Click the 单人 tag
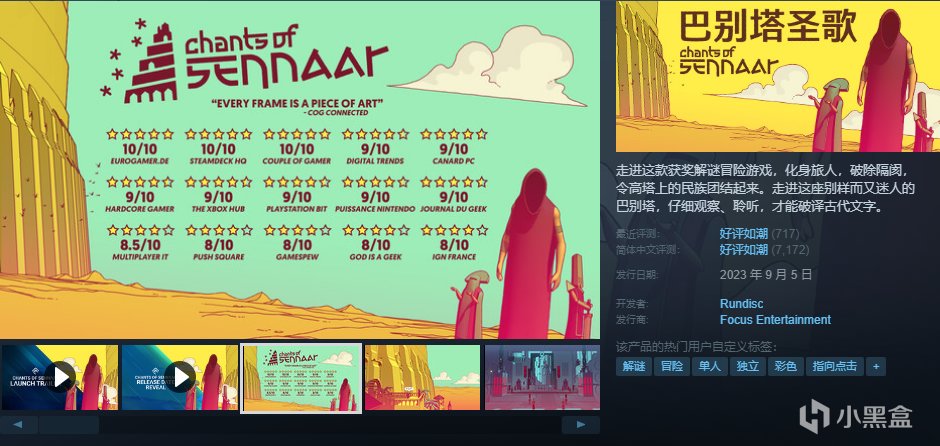Screen dimensions: 940x446 (710, 366)
